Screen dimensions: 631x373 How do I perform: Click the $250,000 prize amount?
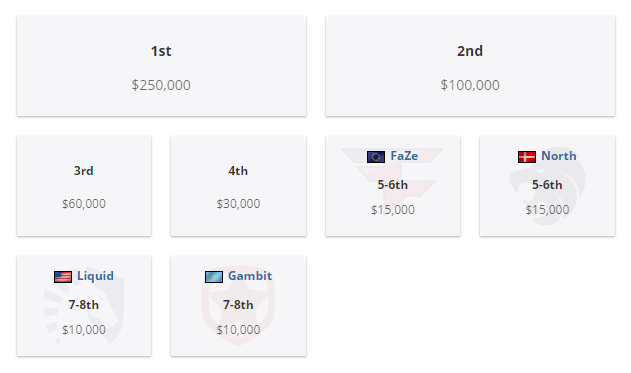[161, 85]
